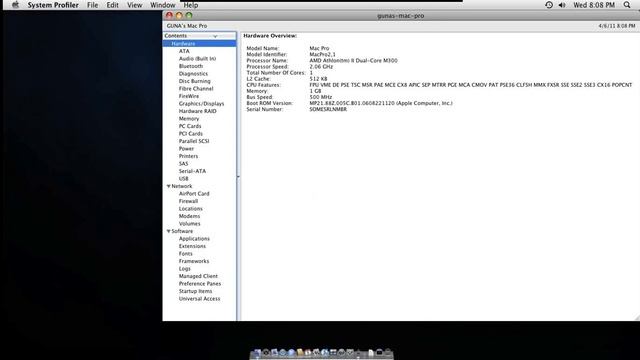Click the L2 Cache value 512 KB
The image size is (640, 360).
click(318, 79)
